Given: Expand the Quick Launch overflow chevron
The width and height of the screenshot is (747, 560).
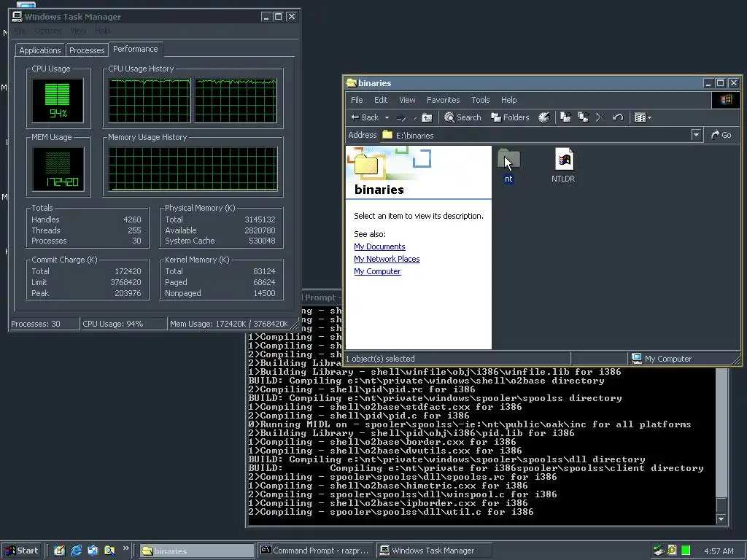Looking at the screenshot, I should click(x=125, y=548).
